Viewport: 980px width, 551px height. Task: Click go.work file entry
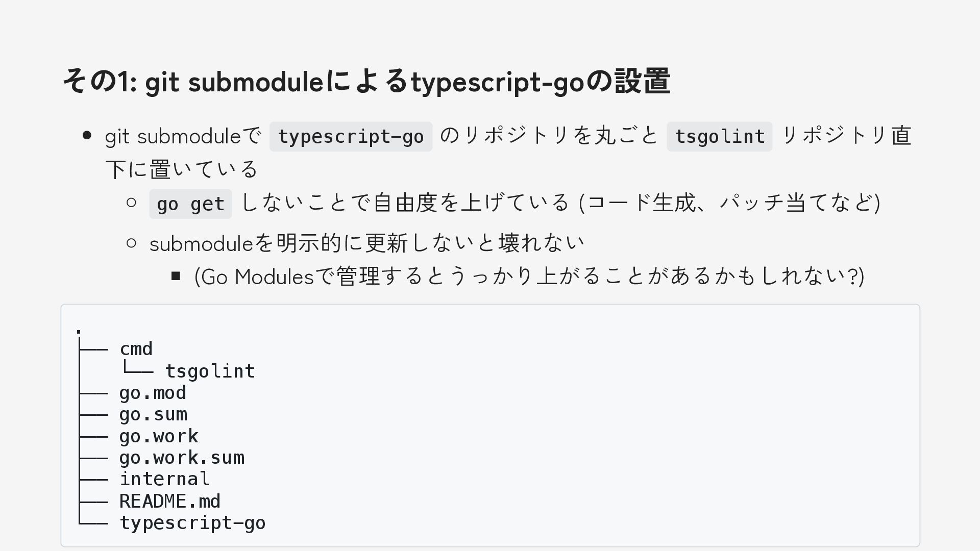coord(158,436)
